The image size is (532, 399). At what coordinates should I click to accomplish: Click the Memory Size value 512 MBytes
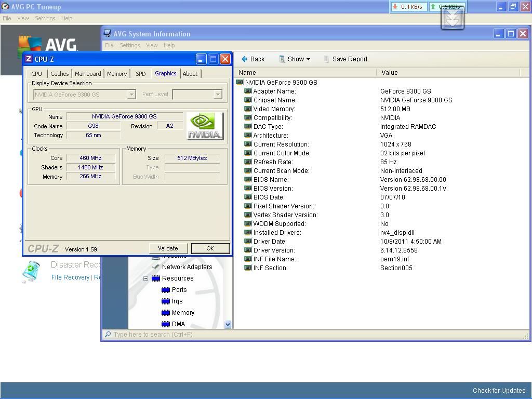coord(192,158)
